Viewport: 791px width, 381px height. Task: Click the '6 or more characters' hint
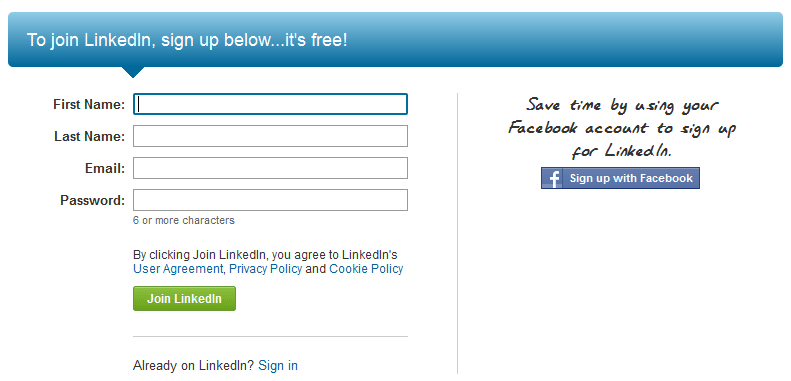coord(184,221)
